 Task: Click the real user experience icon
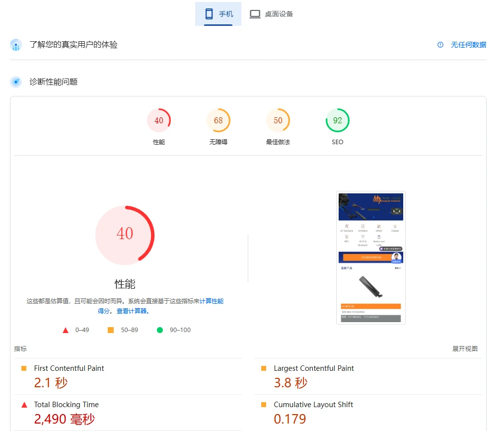tap(16, 45)
